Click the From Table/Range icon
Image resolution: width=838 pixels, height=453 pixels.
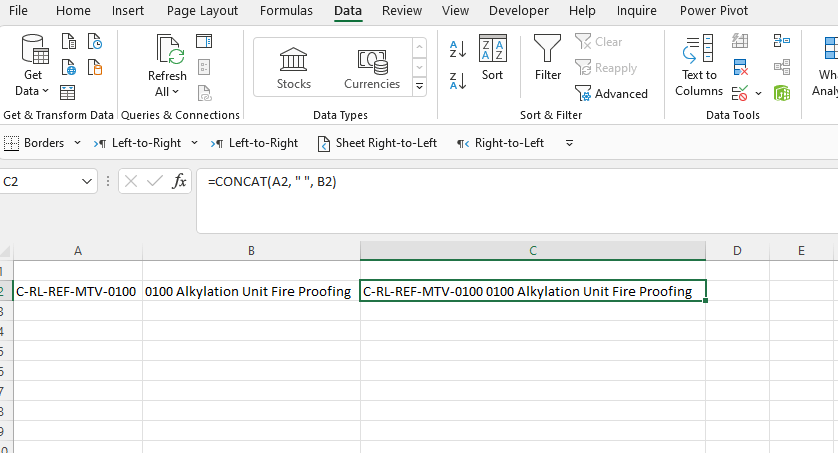pos(67,93)
